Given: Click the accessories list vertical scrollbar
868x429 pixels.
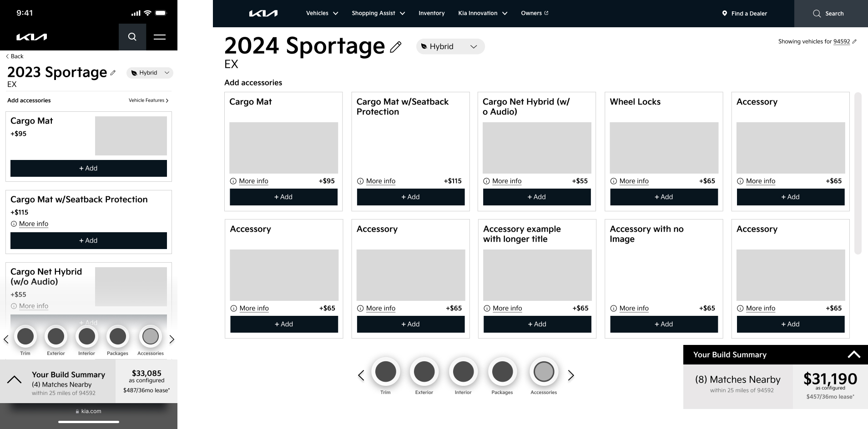Looking at the screenshot, I should [x=858, y=173].
